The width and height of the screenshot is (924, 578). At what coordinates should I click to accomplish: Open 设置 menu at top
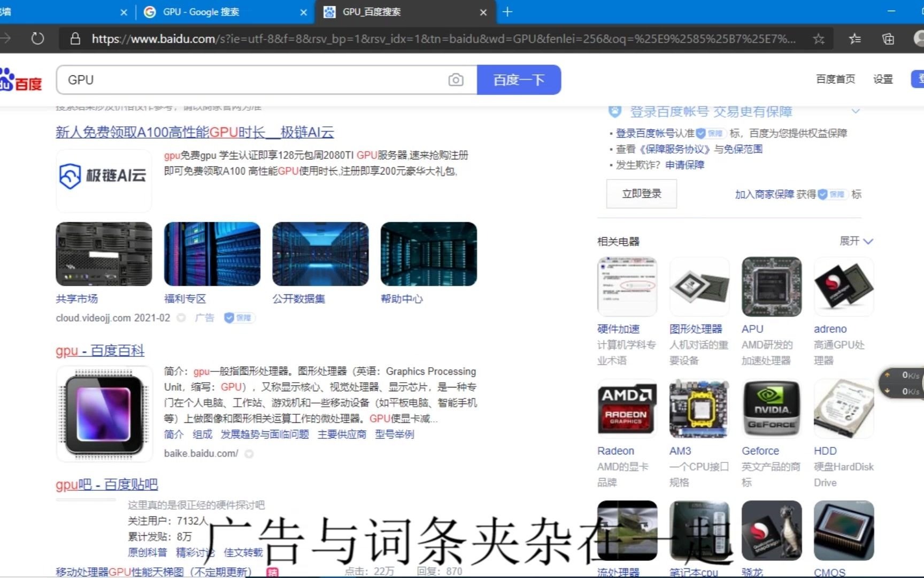883,79
